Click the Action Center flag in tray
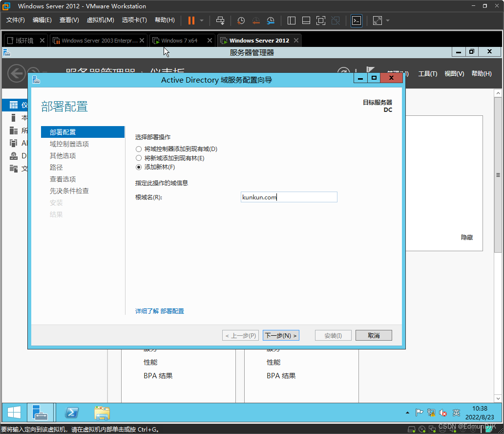This screenshot has height=434, width=504. (x=419, y=412)
